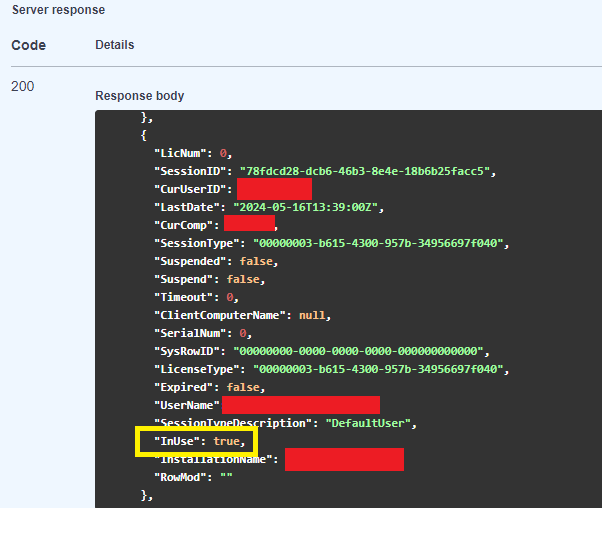Viewport: 602px width, 539px height.
Task: Click the SessionID value 78fdcd28-dcb6-46b3-8e4e-18b6b25facc5
Action: 364,171
